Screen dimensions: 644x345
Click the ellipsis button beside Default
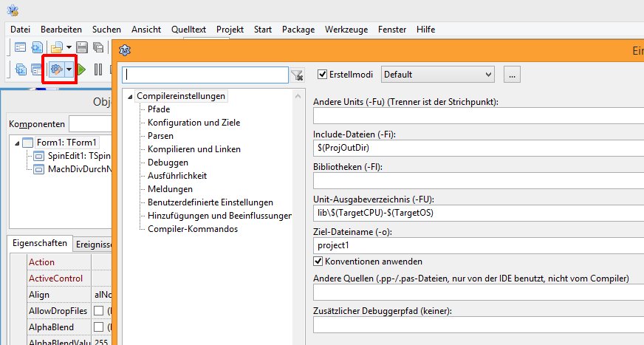pos(513,75)
